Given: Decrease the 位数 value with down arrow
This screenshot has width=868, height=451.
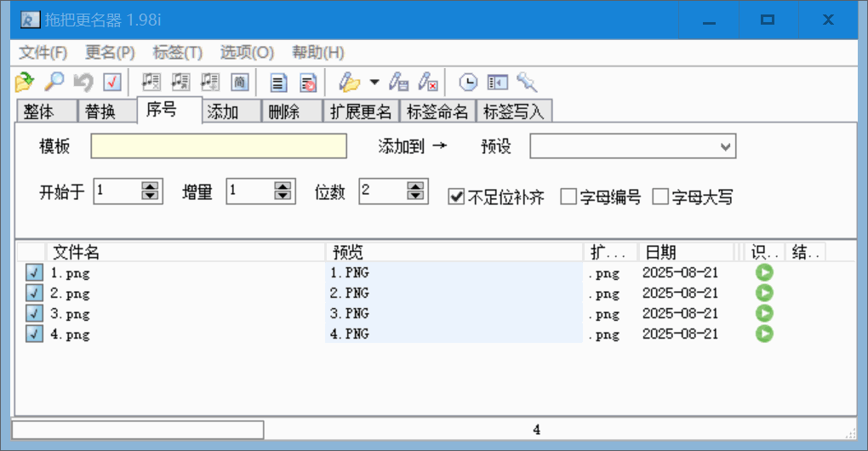Looking at the screenshot, I should pyautogui.click(x=416, y=196).
